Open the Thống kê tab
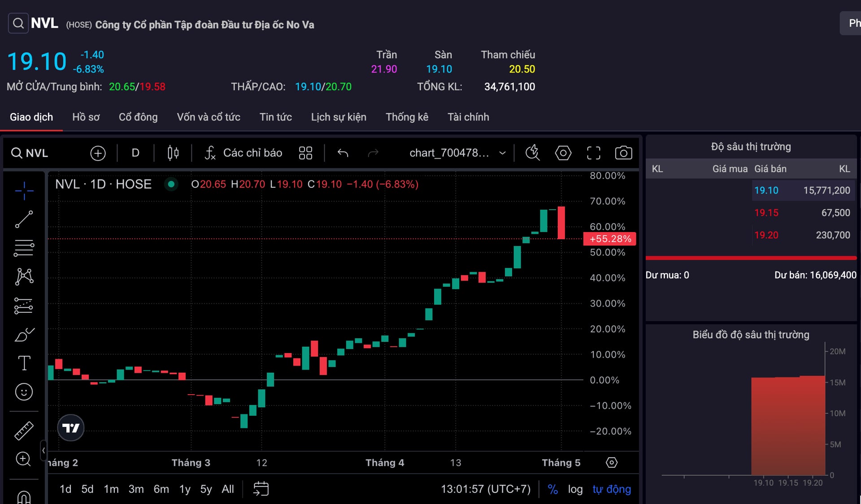861x504 pixels. coord(407,117)
